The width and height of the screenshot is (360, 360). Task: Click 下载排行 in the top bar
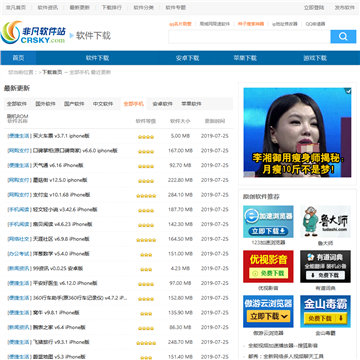click(x=112, y=7)
